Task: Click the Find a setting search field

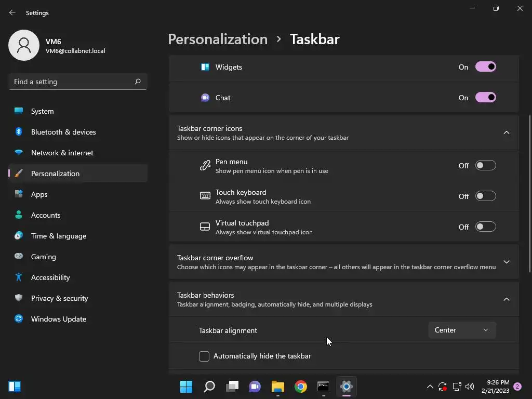Action: pos(78,82)
